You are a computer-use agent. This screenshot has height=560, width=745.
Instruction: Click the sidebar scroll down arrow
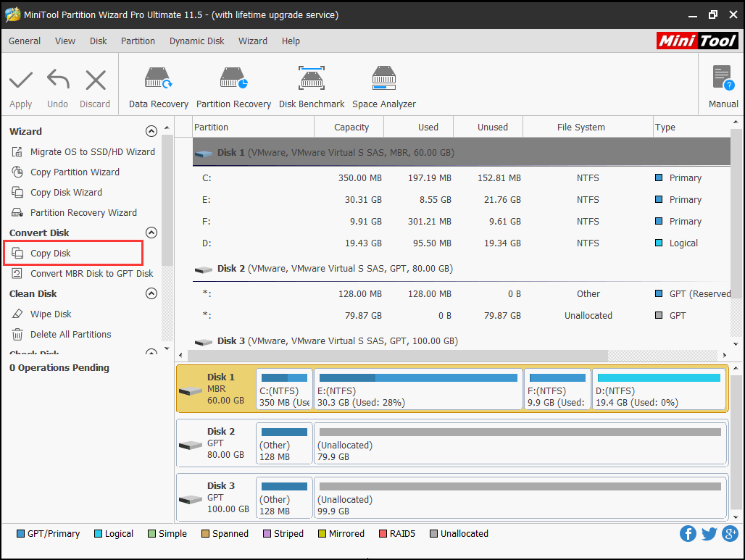pos(167,348)
